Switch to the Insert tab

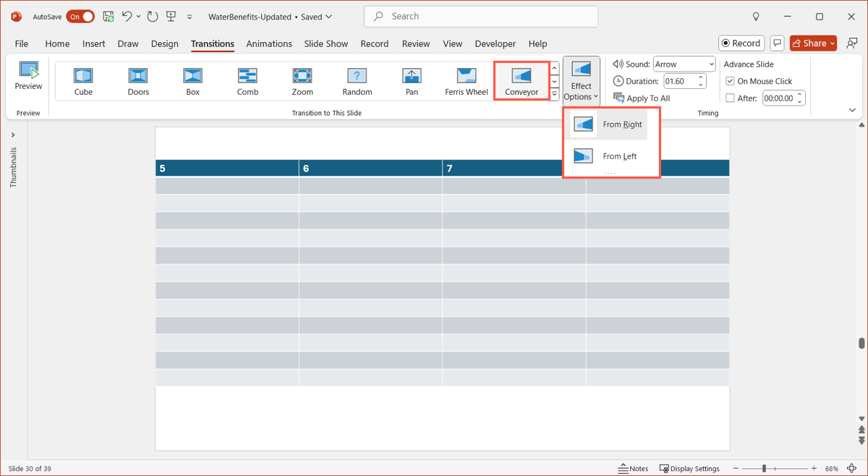pyautogui.click(x=93, y=43)
